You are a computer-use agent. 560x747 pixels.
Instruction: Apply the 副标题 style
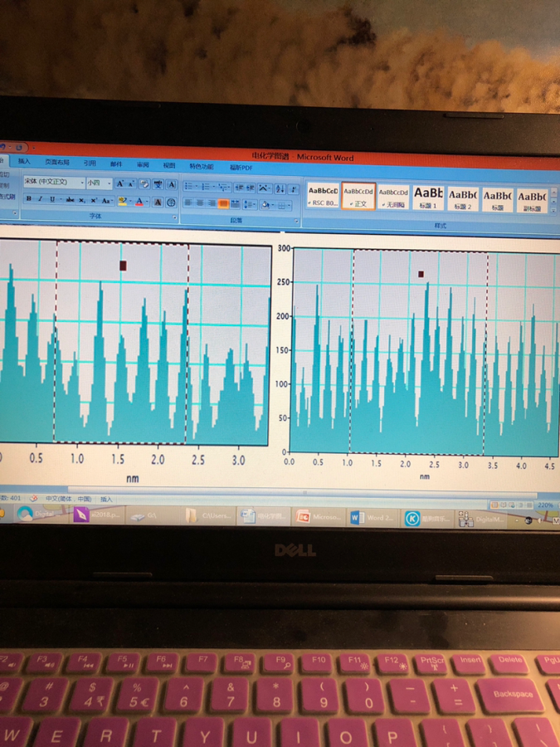[x=532, y=200]
